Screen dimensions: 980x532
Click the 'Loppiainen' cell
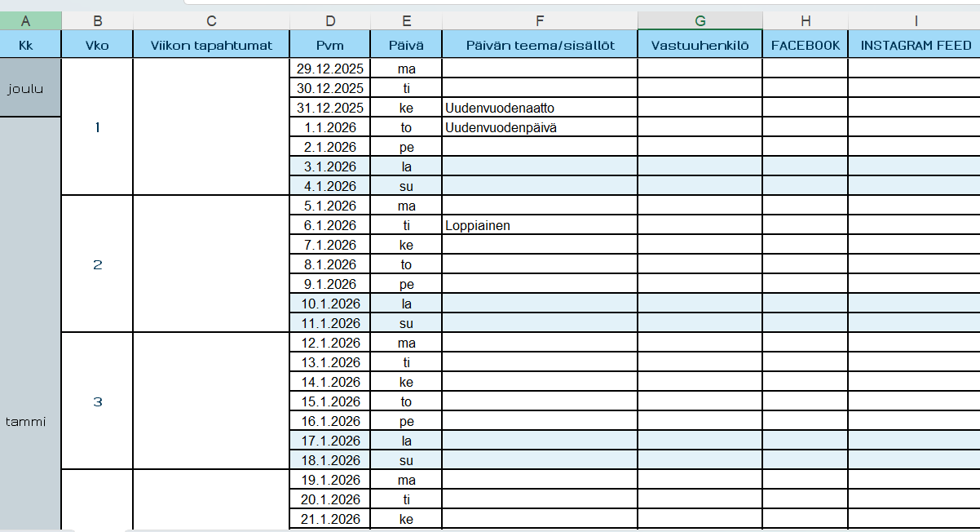pyautogui.click(x=540, y=225)
